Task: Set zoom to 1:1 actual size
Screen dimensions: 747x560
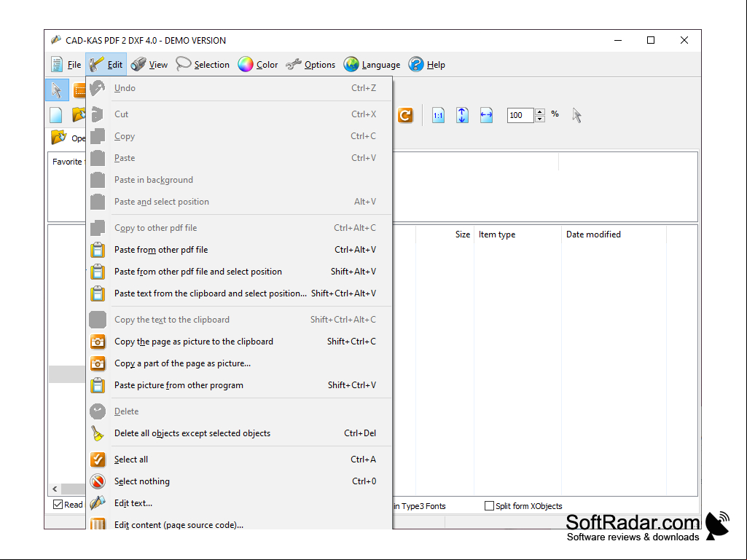Action: [438, 115]
